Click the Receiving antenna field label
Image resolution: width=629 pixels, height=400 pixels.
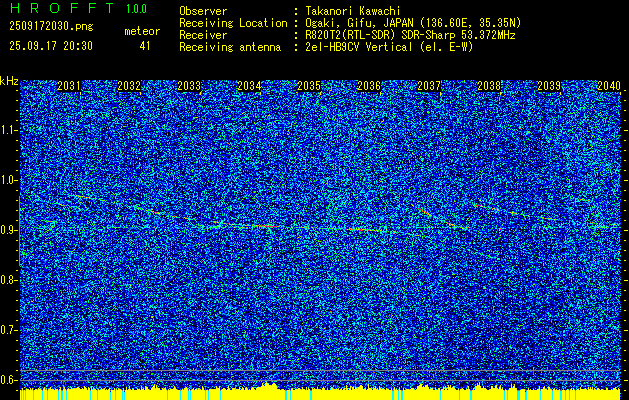230,47
